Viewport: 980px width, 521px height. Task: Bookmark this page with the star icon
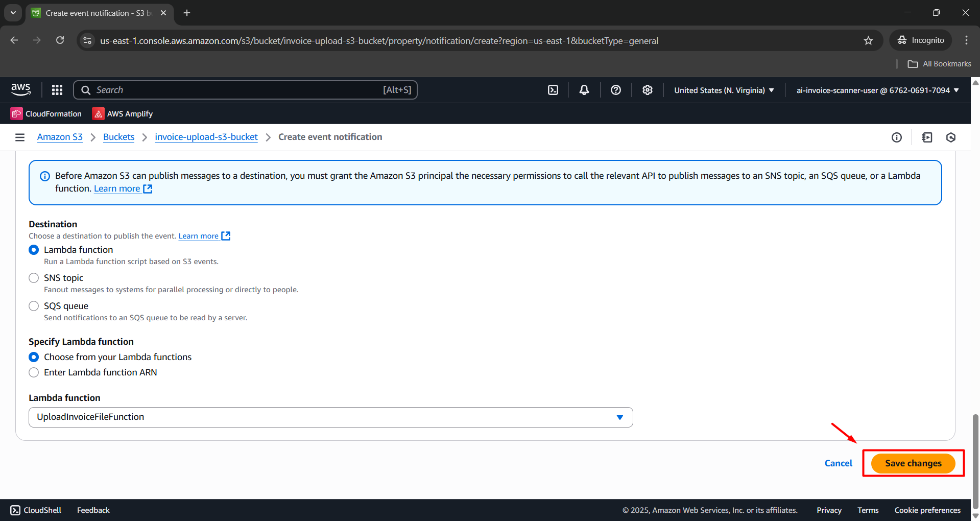coord(868,40)
